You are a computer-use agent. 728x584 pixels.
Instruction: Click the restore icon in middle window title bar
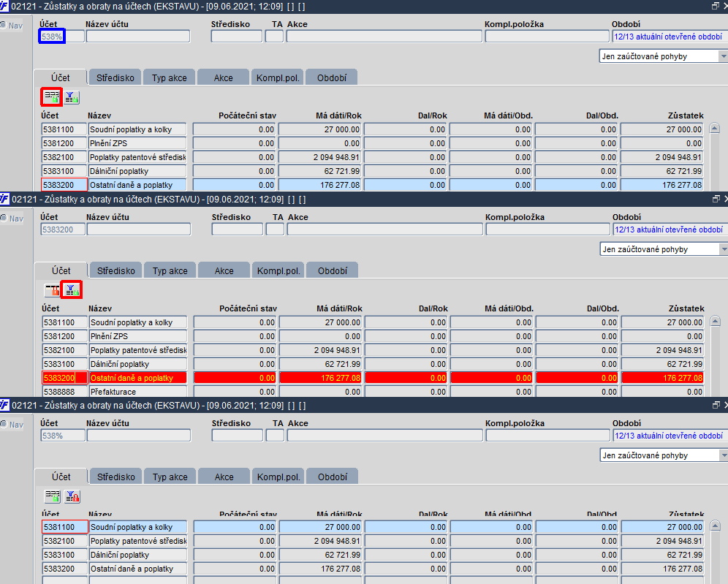[x=716, y=199]
